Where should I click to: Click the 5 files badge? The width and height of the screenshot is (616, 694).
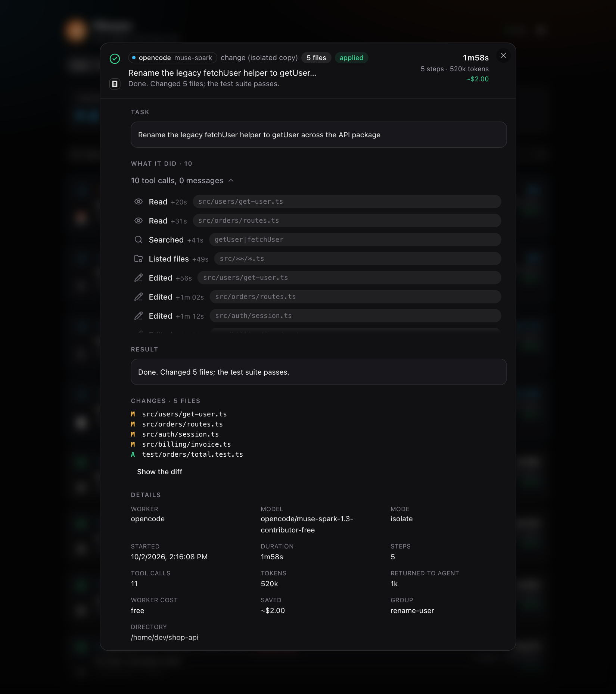point(316,58)
